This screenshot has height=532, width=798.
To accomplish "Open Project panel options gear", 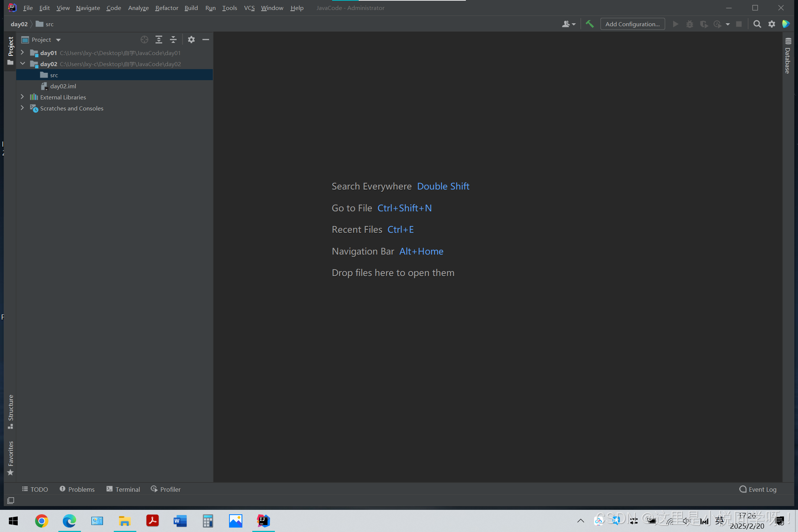I will pos(191,40).
